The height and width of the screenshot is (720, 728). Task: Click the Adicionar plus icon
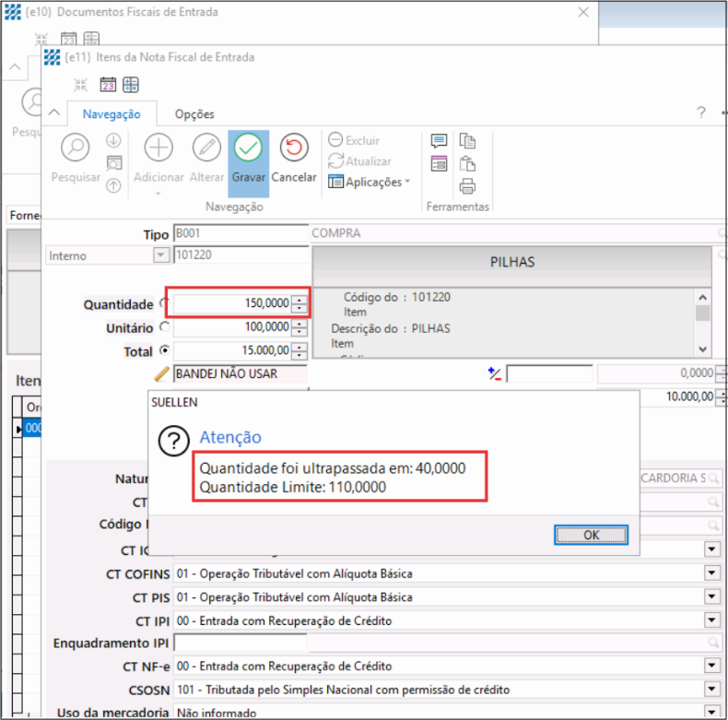coord(159,148)
